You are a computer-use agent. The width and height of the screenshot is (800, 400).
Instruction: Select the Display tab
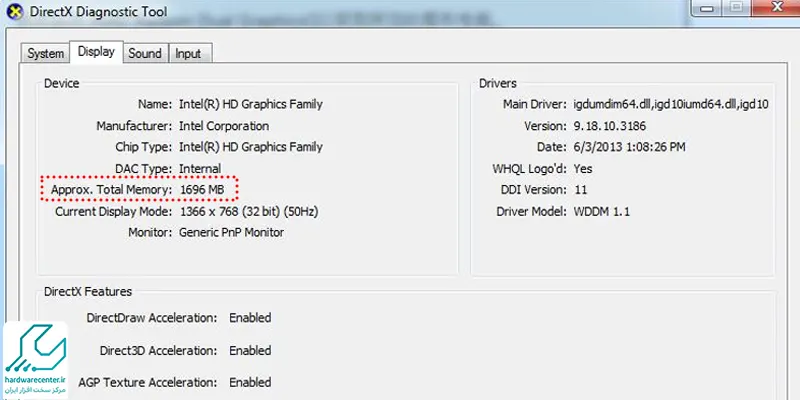click(96, 52)
